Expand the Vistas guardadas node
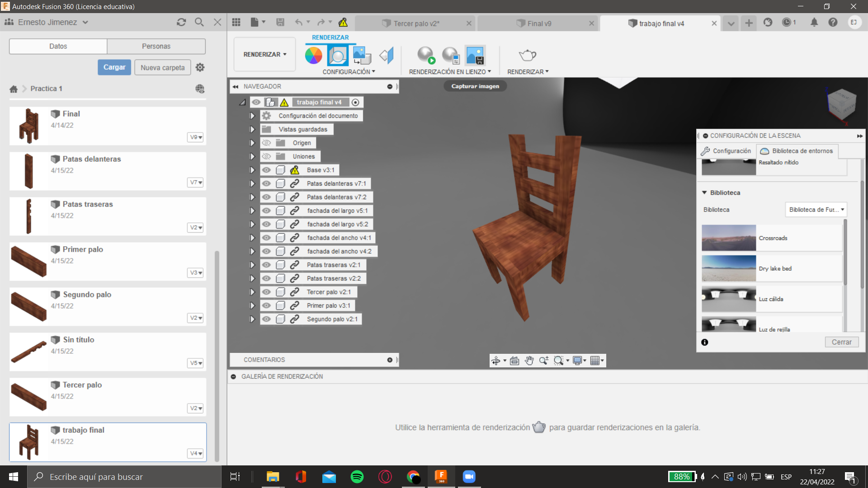Screen dimensions: 868x488 tap(252, 129)
